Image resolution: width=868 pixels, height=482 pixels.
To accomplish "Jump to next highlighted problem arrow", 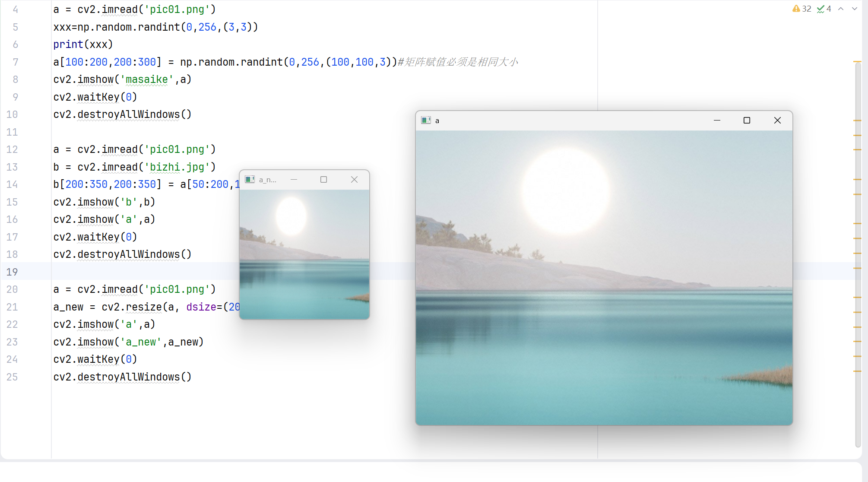I will click(855, 9).
